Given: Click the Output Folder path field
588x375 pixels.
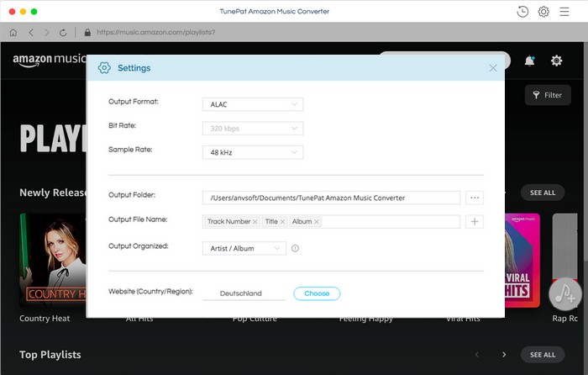Looking at the screenshot, I should 331,198.
